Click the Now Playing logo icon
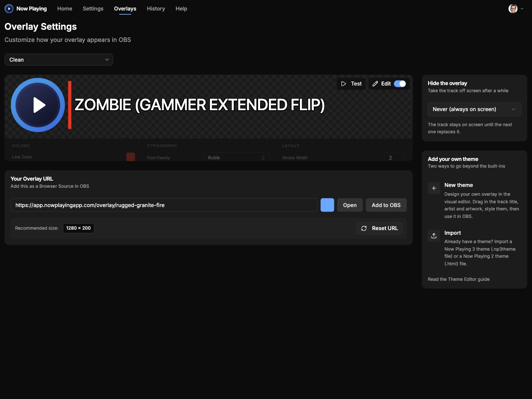 pos(9,8)
